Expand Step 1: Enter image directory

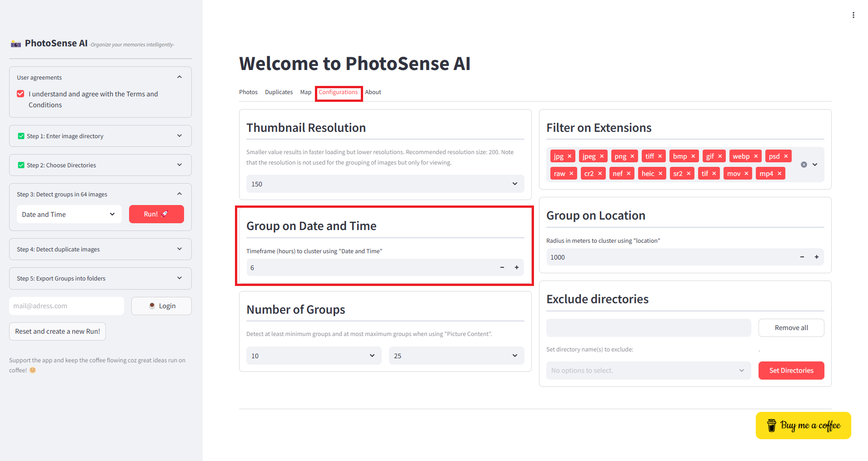(x=100, y=136)
